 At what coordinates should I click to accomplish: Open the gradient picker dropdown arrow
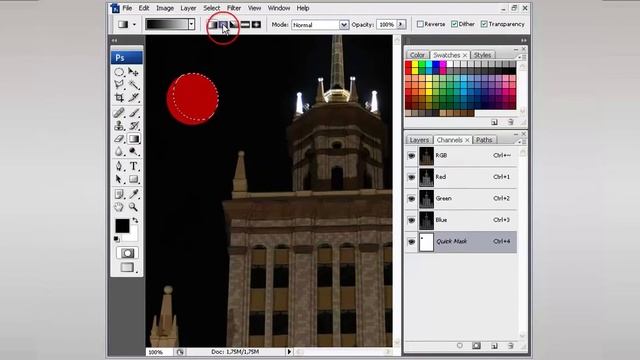191,24
